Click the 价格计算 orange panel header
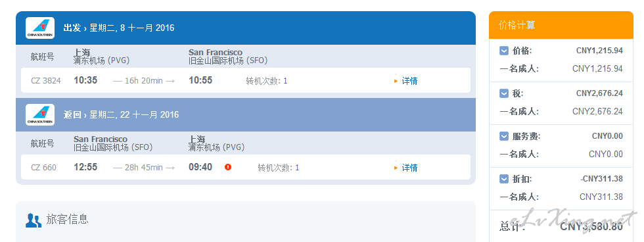The width and height of the screenshot is (644, 242). pyautogui.click(x=561, y=25)
